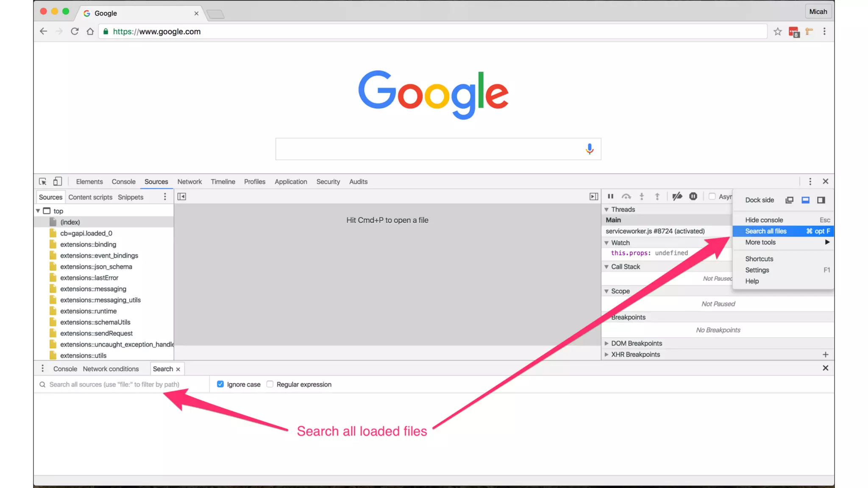Click the inspect element picker icon

point(43,181)
